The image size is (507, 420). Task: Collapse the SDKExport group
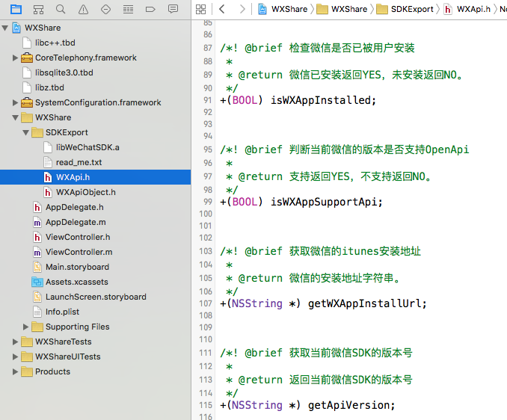point(26,132)
